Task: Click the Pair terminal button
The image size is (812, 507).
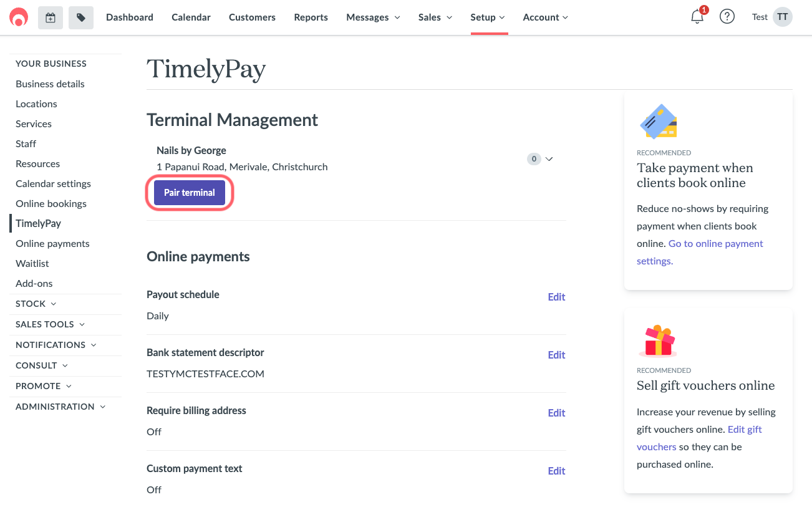Action: coord(190,193)
